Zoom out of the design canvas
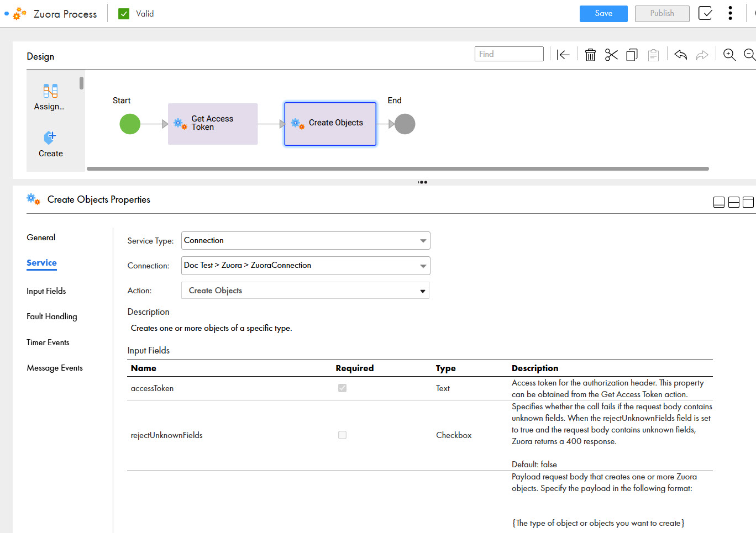The width and height of the screenshot is (756, 533). [749, 55]
